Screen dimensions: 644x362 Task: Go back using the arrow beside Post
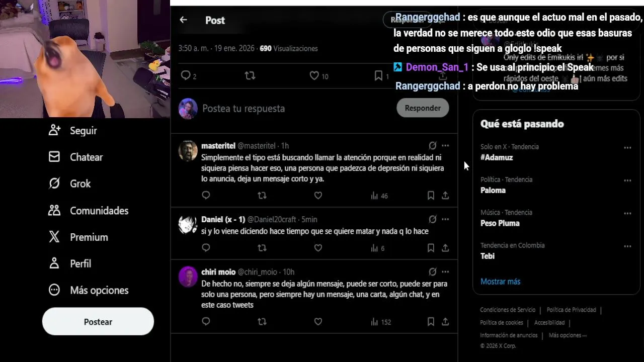tap(183, 20)
